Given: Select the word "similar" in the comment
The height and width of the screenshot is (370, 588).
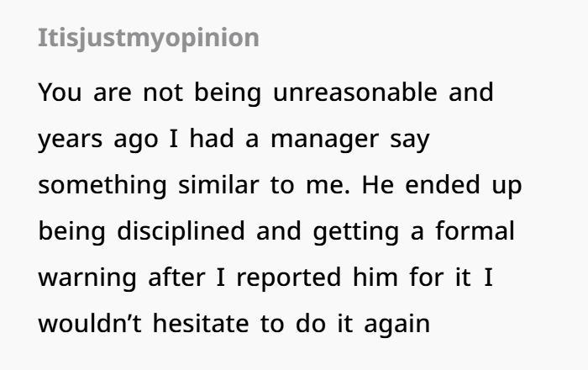Looking at the screenshot, I should pyautogui.click(x=218, y=185).
